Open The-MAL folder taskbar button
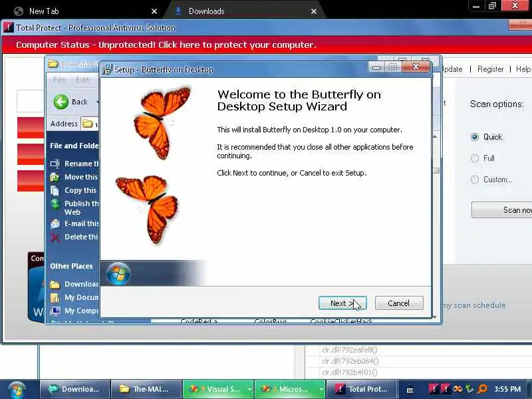 click(x=146, y=389)
